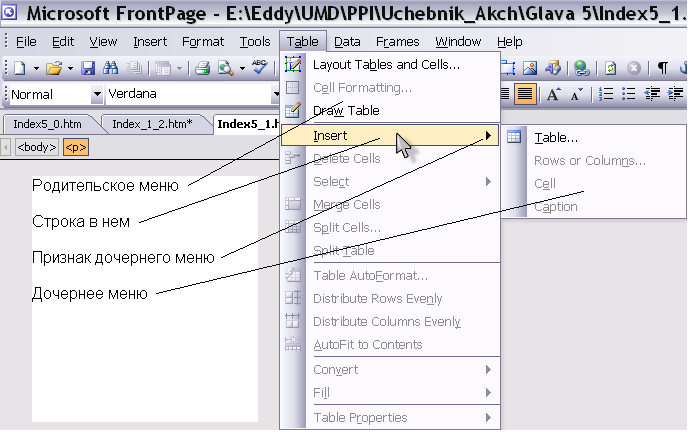The height and width of the screenshot is (432, 688).
Task: Click Increase Font Size icon
Action: [x=553, y=94]
